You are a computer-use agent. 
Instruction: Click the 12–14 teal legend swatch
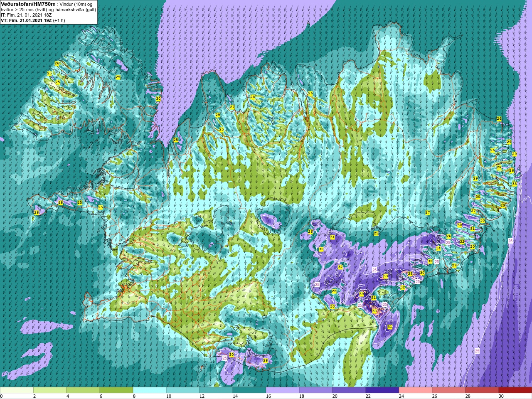[216, 390]
